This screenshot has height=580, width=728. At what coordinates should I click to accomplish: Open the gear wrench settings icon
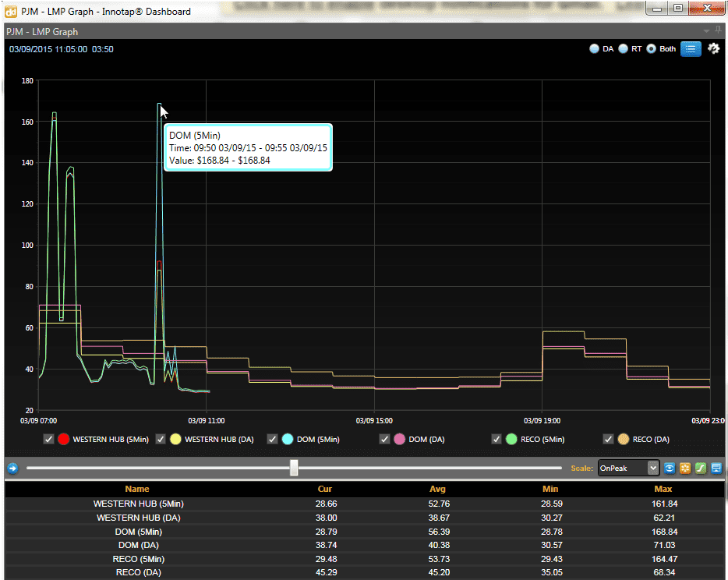pos(714,48)
